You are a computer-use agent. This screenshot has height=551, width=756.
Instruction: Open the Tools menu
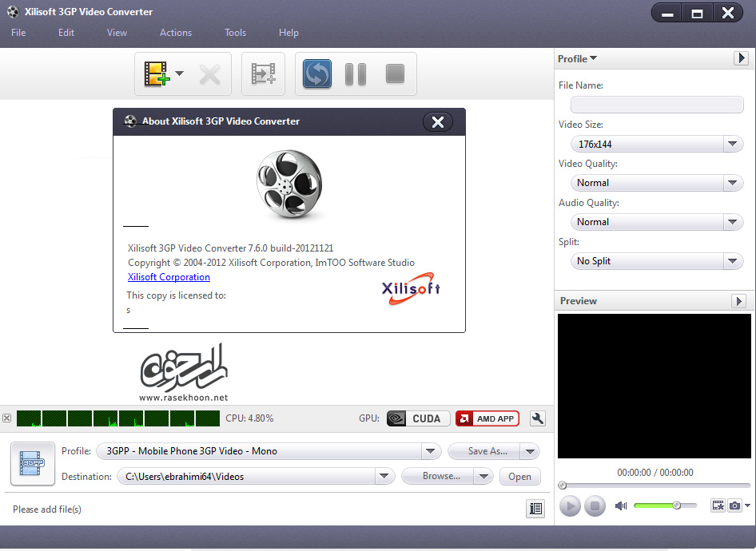tap(235, 33)
